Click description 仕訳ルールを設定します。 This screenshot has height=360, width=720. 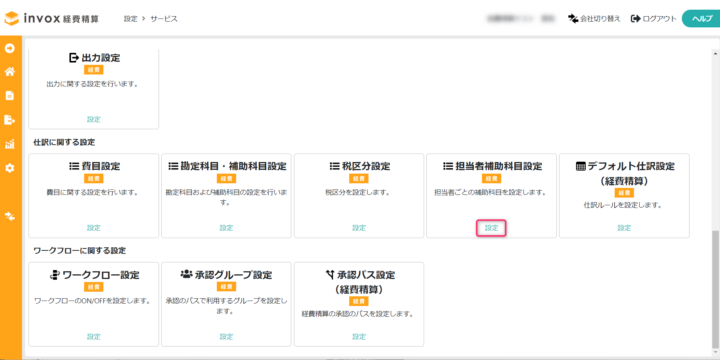[x=624, y=205]
